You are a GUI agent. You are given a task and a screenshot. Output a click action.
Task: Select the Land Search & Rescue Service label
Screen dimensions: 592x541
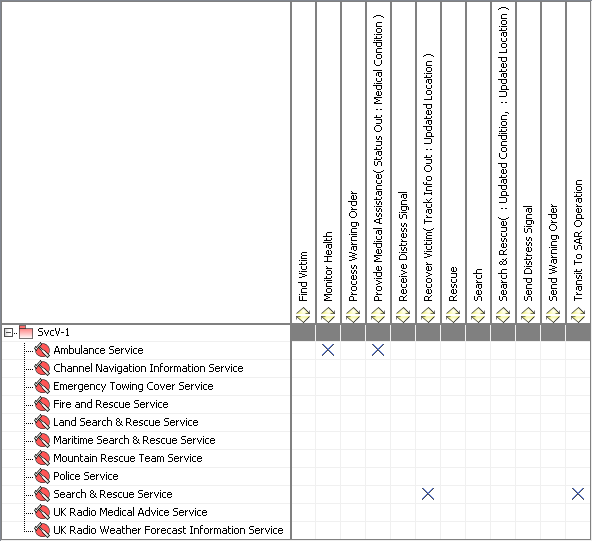tap(125, 422)
